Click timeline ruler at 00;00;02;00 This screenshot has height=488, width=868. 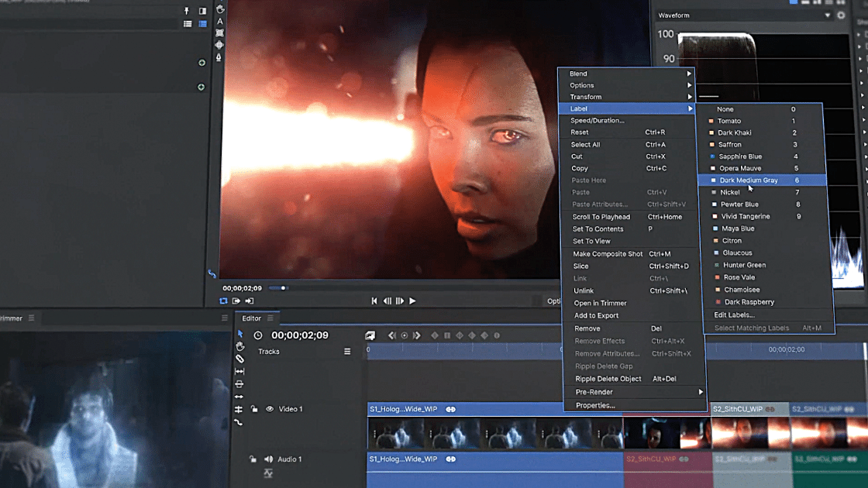786,349
